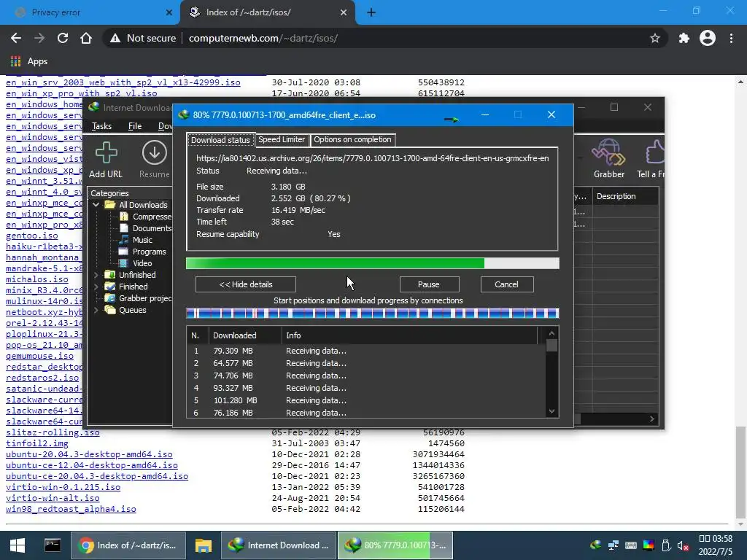Select Documents category folder
747x560 pixels.
pos(145,228)
